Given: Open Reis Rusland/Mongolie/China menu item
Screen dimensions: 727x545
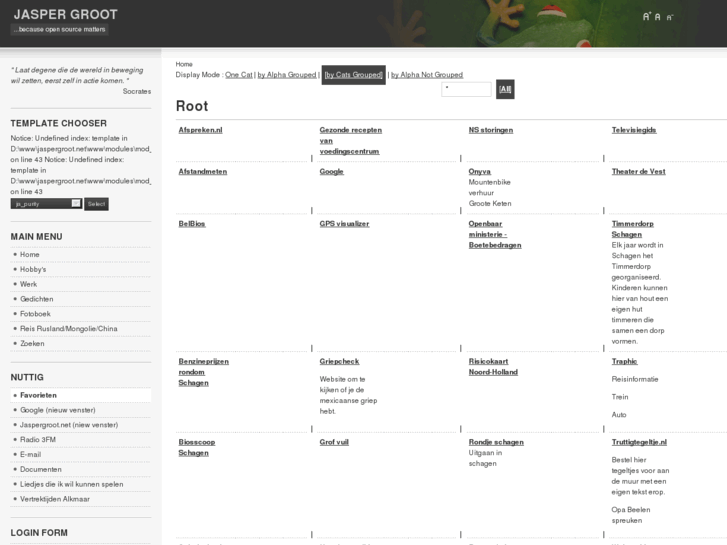Looking at the screenshot, I should [69, 329].
